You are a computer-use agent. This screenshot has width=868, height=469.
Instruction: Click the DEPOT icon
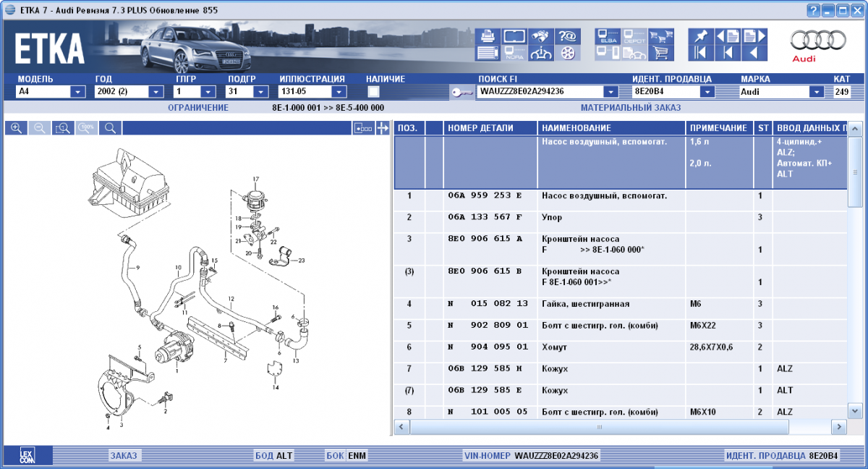[x=634, y=36]
